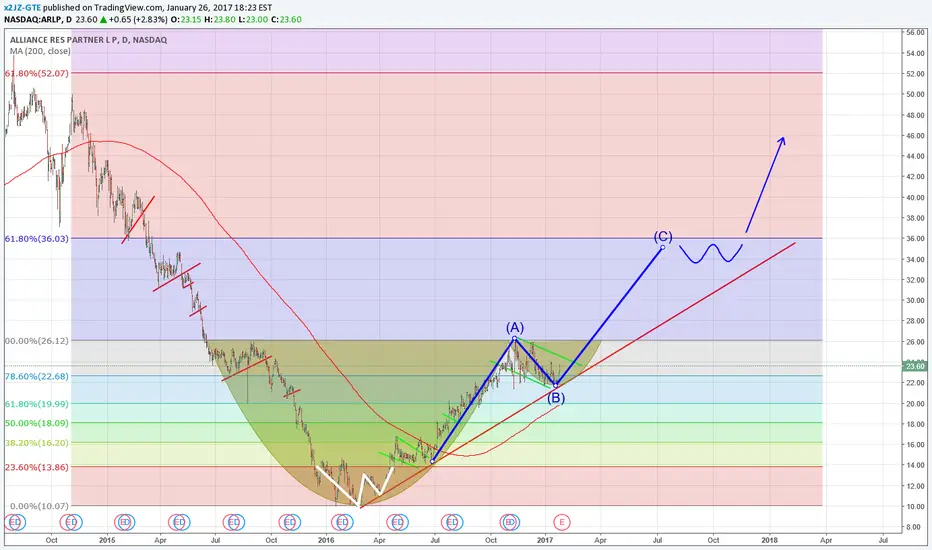
Task: Select the 23.60 current price tag
Action: tap(914, 366)
